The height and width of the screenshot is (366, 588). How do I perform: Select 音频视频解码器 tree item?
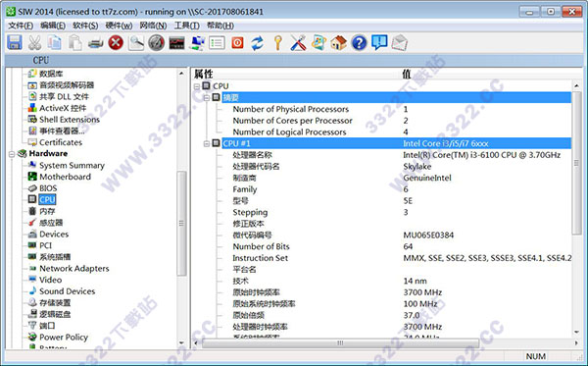(67, 85)
